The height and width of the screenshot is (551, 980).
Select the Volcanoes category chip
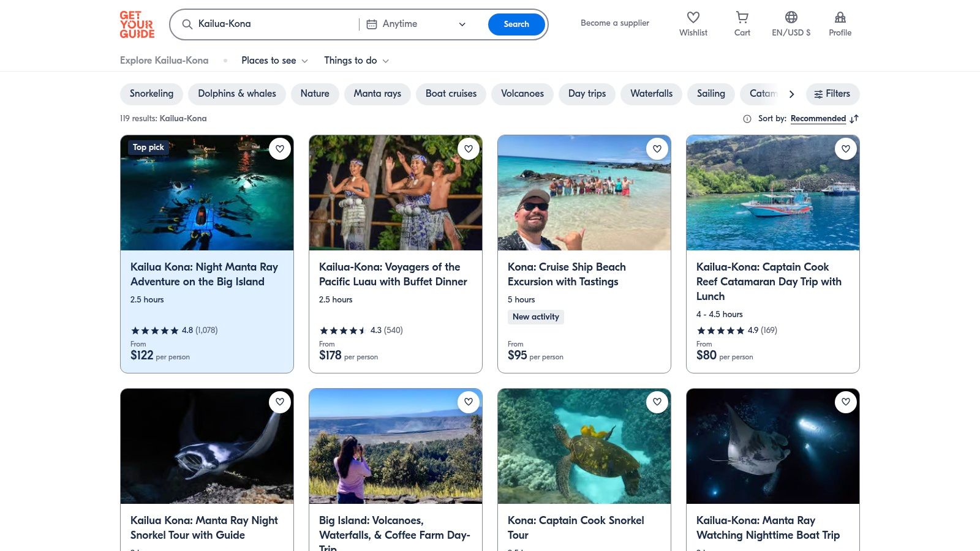pyautogui.click(x=522, y=94)
